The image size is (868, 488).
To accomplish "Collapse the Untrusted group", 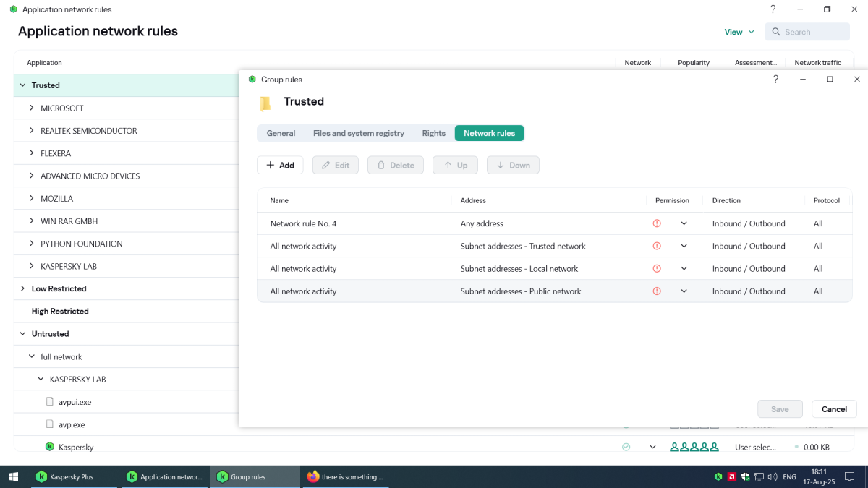I will 22,334.
